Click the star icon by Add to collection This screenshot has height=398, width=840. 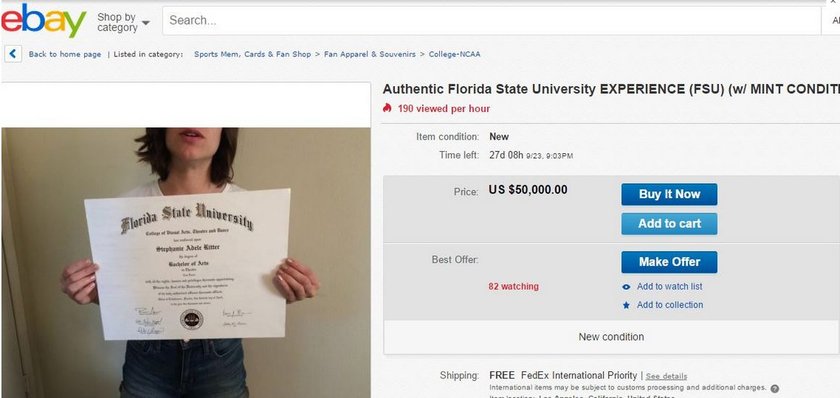pyautogui.click(x=626, y=305)
